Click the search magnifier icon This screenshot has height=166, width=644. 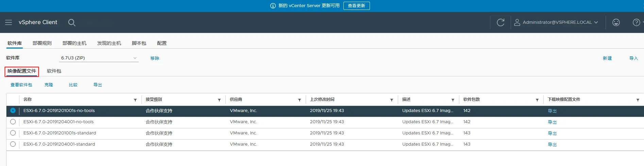click(71, 22)
